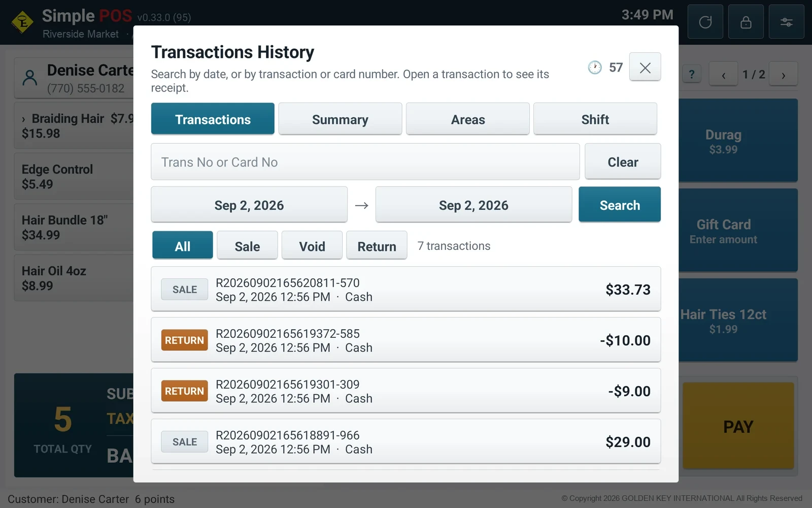Click the clock timer icon beside 57
The width and height of the screenshot is (812, 508).
coord(595,68)
